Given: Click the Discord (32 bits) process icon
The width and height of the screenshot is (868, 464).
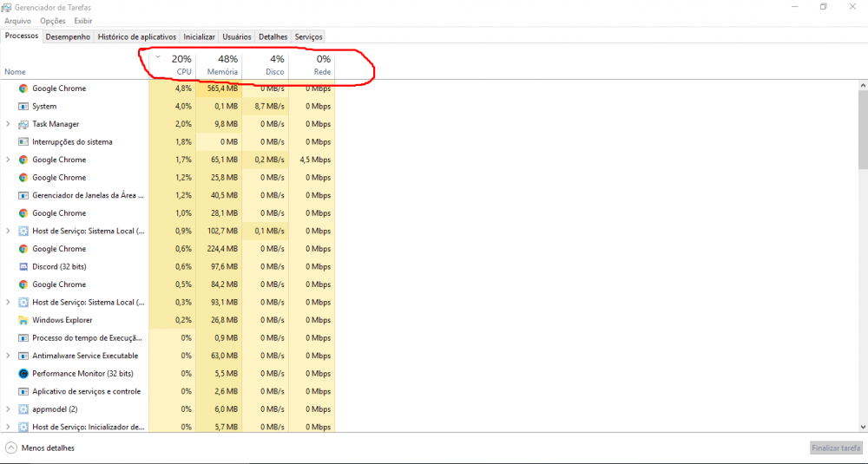Looking at the screenshot, I should [x=23, y=266].
